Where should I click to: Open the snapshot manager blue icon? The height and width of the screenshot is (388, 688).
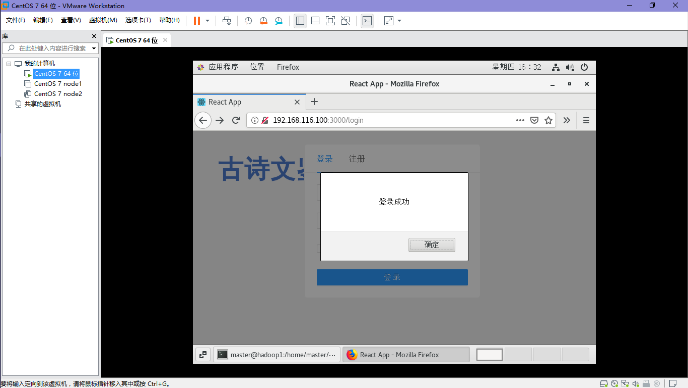tap(279, 21)
